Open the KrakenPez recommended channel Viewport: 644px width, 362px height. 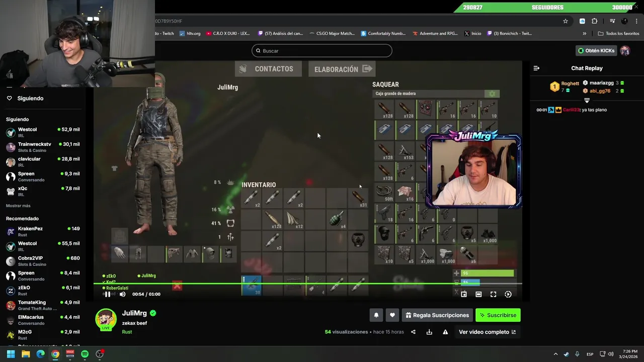(42, 231)
